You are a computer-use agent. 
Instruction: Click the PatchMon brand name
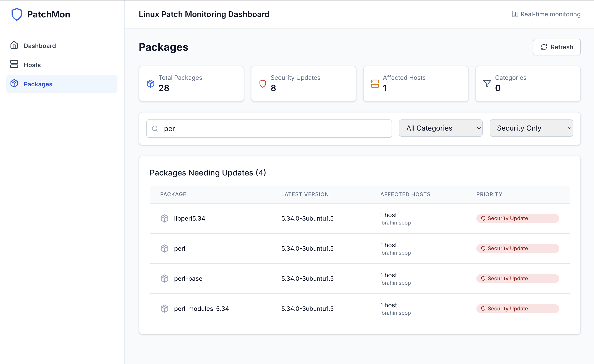coord(49,14)
